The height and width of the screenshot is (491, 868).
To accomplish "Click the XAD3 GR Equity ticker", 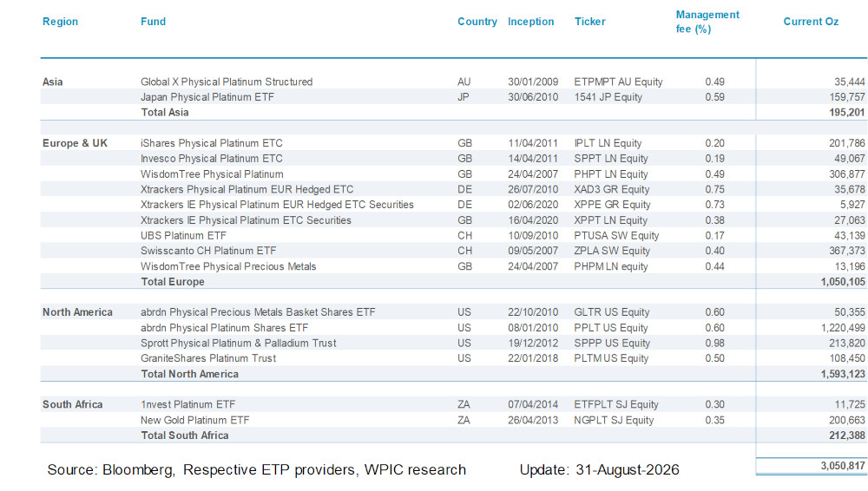I will point(611,189).
